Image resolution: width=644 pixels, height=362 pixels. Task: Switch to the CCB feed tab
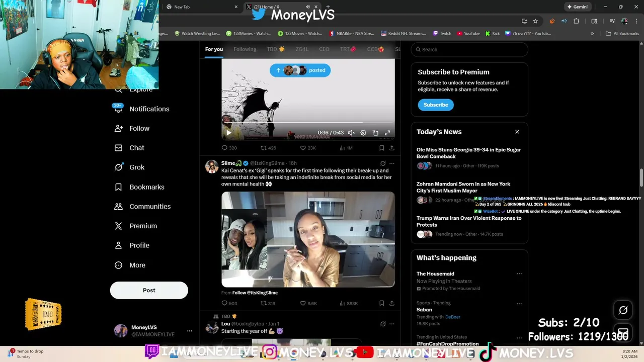coord(375,49)
